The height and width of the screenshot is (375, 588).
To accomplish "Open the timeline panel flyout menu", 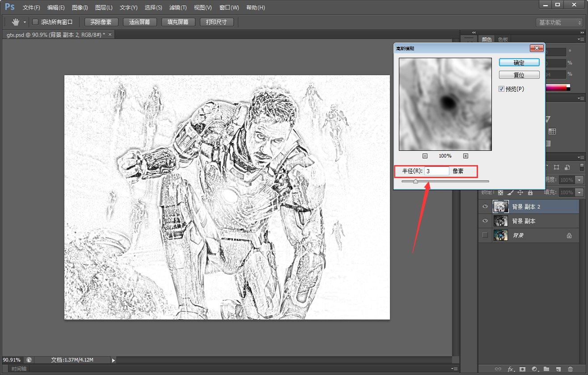I will pos(454,369).
